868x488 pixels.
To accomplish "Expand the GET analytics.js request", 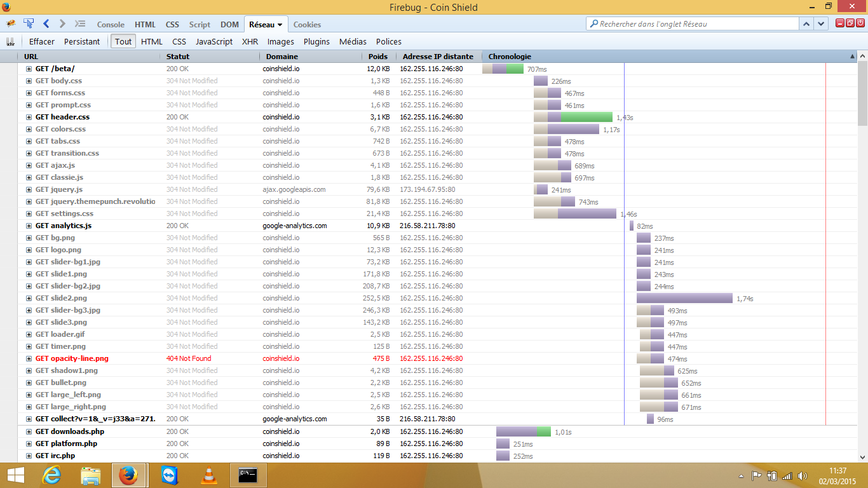I will pos(29,226).
